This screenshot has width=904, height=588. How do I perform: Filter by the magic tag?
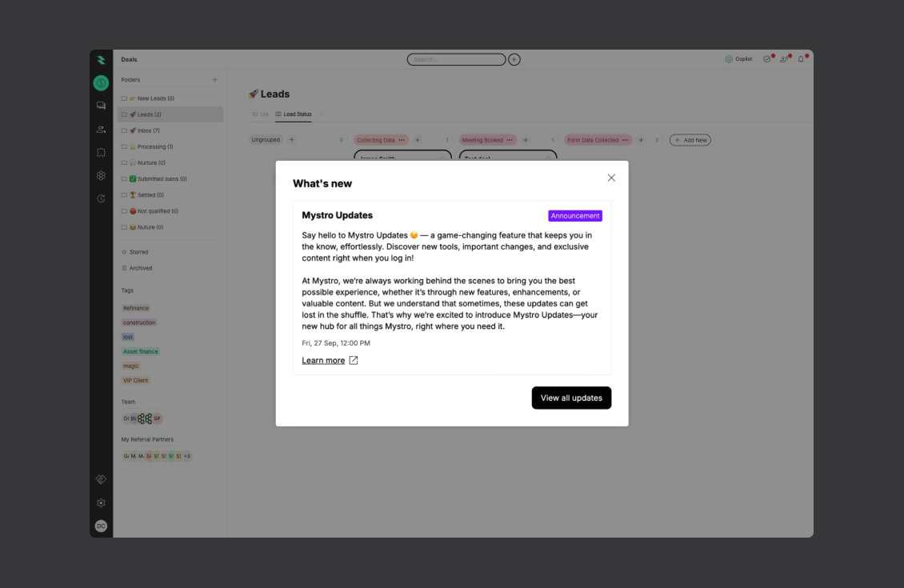pyautogui.click(x=131, y=366)
